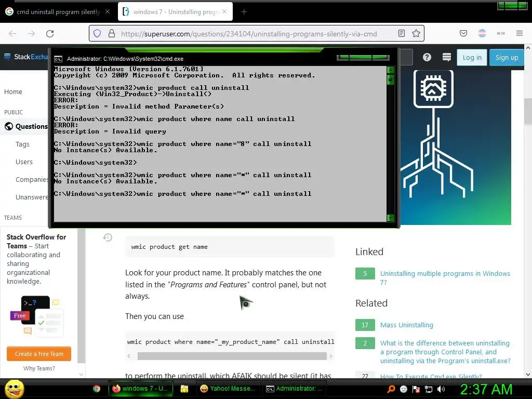
Task: Open 'difference between uninstalling a program' link
Action: coord(445,352)
